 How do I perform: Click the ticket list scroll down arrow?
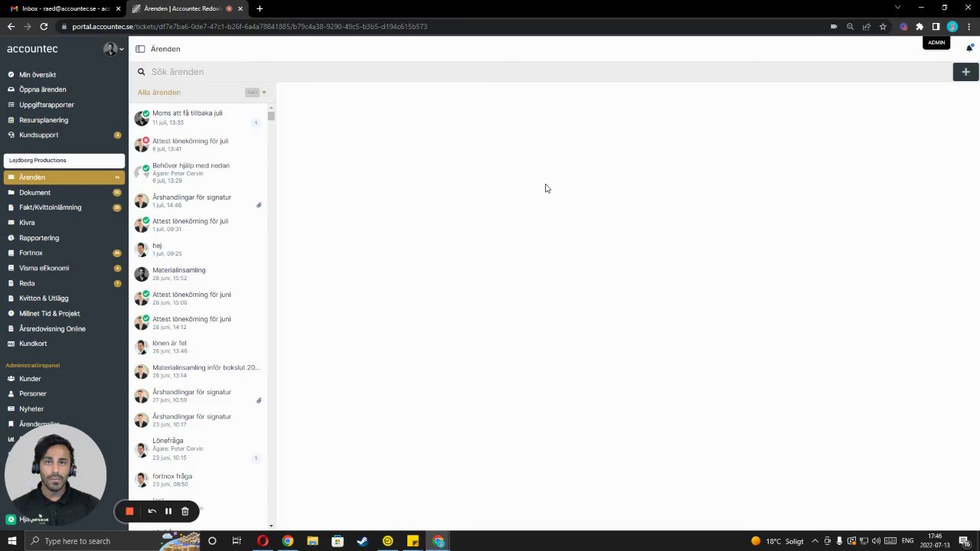271,525
